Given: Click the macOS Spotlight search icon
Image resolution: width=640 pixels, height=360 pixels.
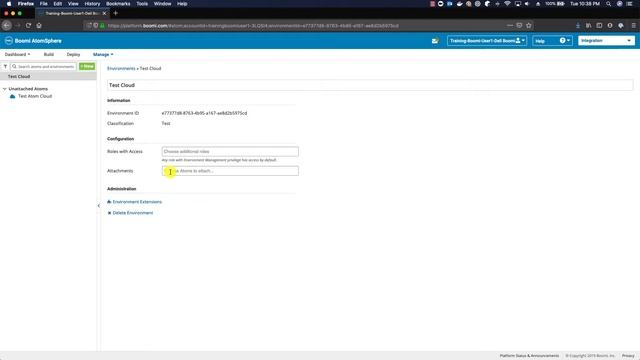Looking at the screenshot, I should click(x=609, y=4).
